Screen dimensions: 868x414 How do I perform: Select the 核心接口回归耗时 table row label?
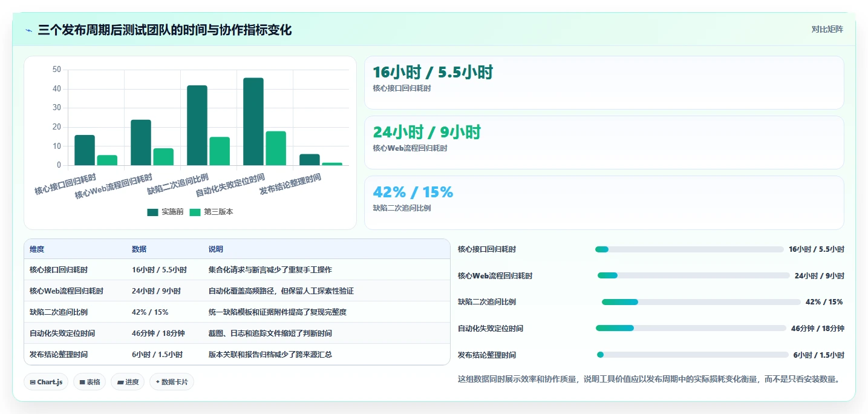[59, 270]
